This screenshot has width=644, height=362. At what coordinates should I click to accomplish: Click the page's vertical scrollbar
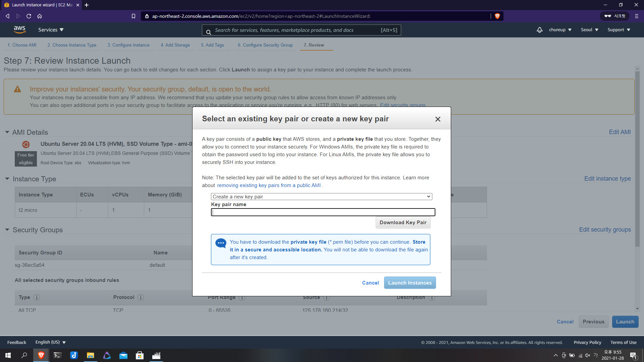[x=637, y=158]
